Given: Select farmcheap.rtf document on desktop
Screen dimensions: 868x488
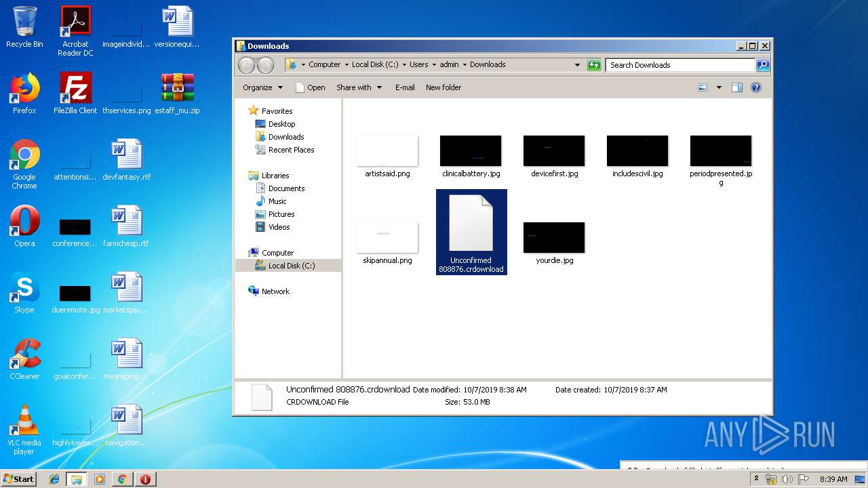Looking at the screenshot, I should point(126,226).
